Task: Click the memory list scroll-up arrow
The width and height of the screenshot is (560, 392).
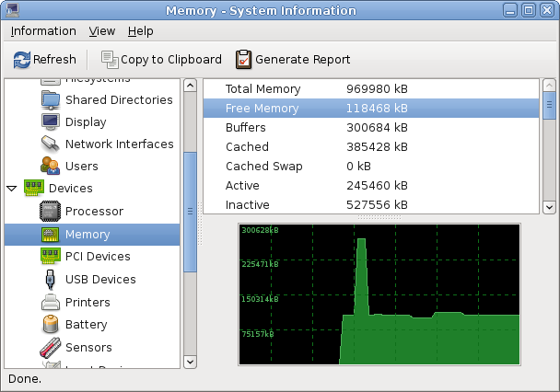Action: tap(548, 86)
